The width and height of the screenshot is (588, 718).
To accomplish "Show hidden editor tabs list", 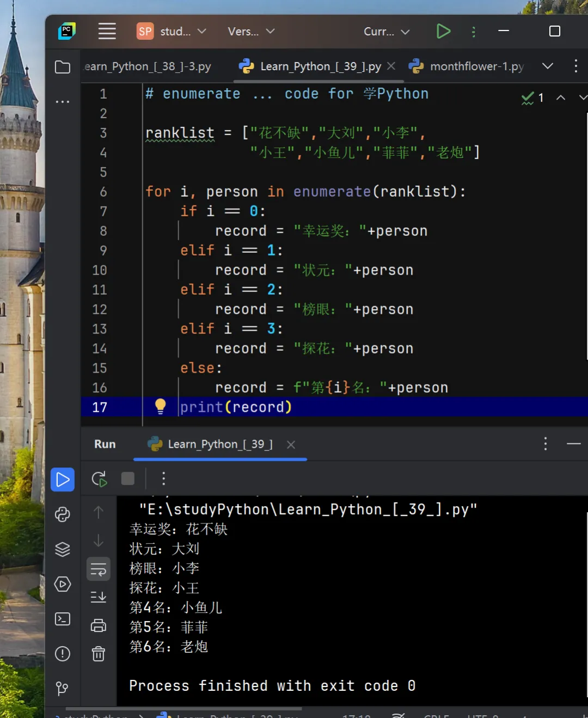I will tap(548, 66).
